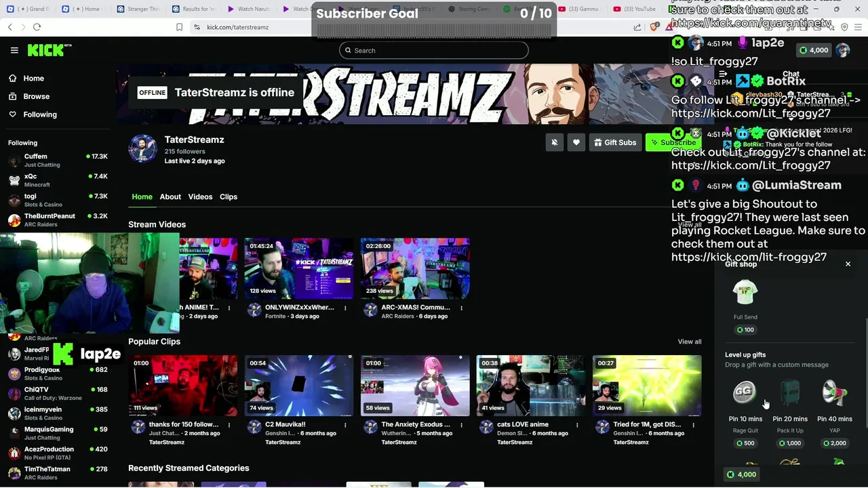Play the cats LOVE anime clip

(531, 386)
